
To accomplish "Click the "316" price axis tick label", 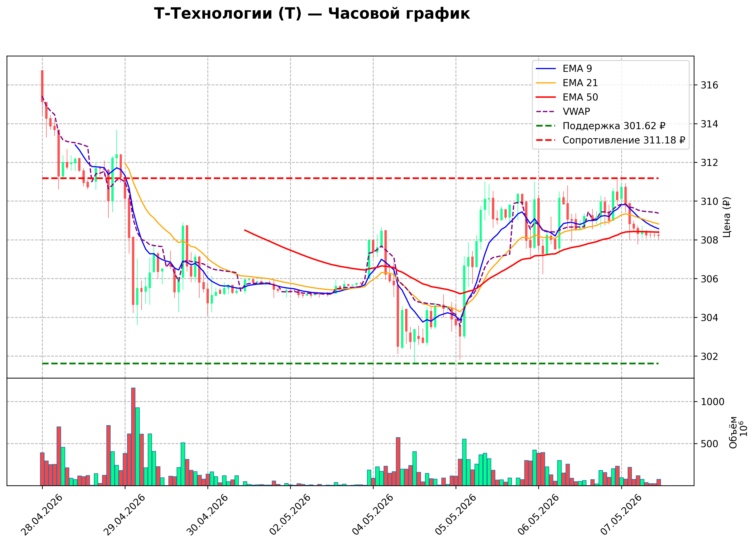I will 709,85.
